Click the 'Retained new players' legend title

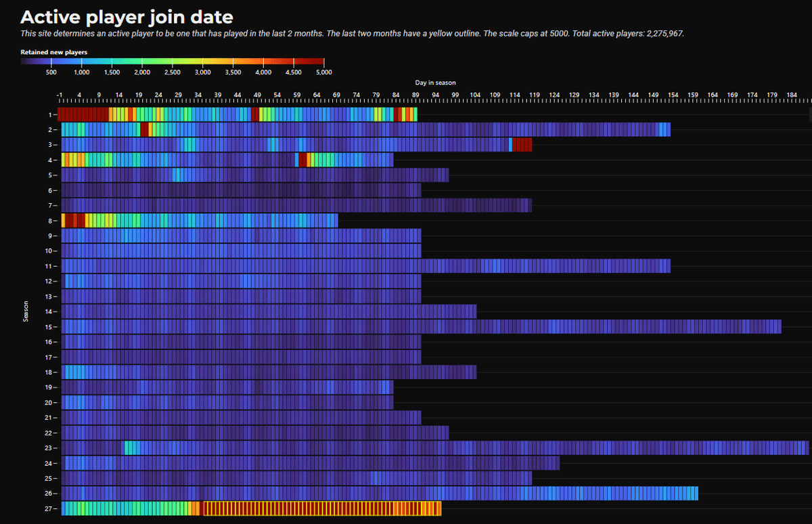pos(53,52)
